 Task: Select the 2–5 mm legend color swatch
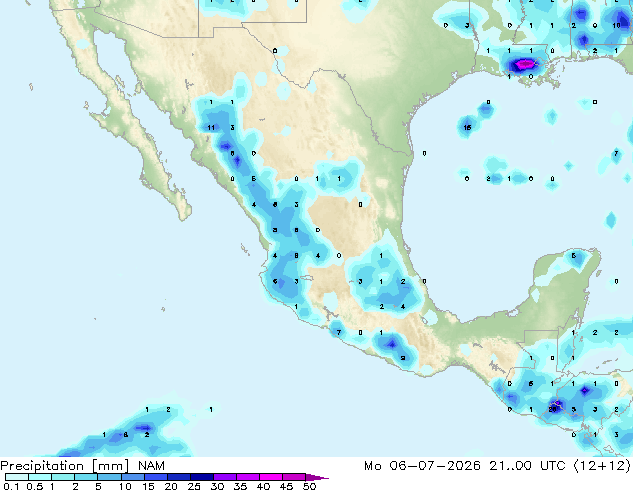86,477
